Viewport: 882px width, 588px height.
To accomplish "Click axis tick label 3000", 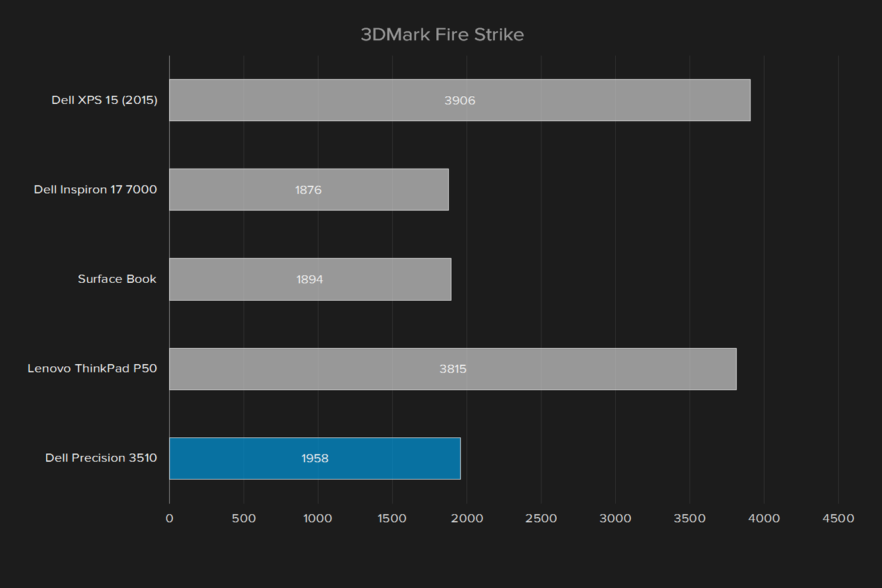I will pos(615,518).
